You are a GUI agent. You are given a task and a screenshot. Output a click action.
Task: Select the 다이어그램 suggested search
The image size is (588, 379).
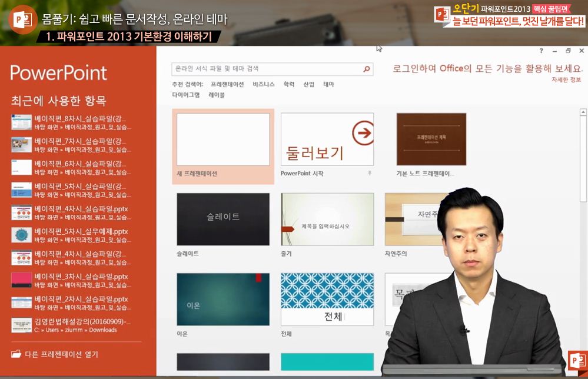click(186, 95)
